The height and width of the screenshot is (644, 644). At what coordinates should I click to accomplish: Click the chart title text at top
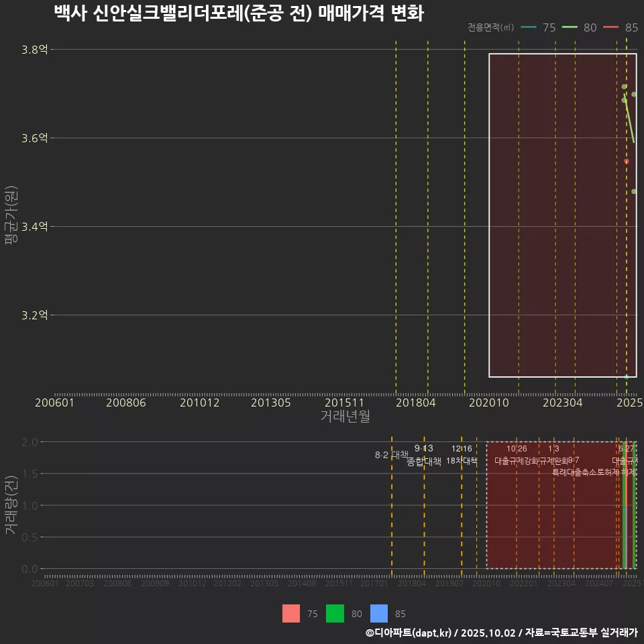pos(238,13)
